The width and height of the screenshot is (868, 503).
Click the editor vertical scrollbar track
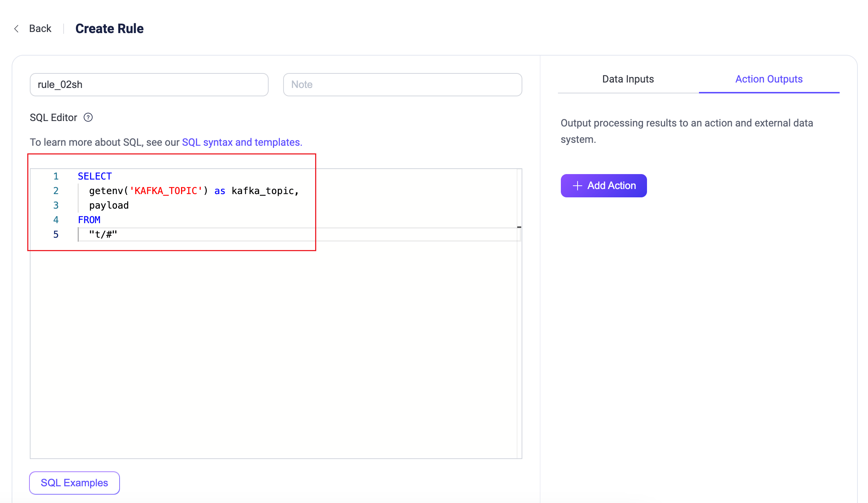519,327
